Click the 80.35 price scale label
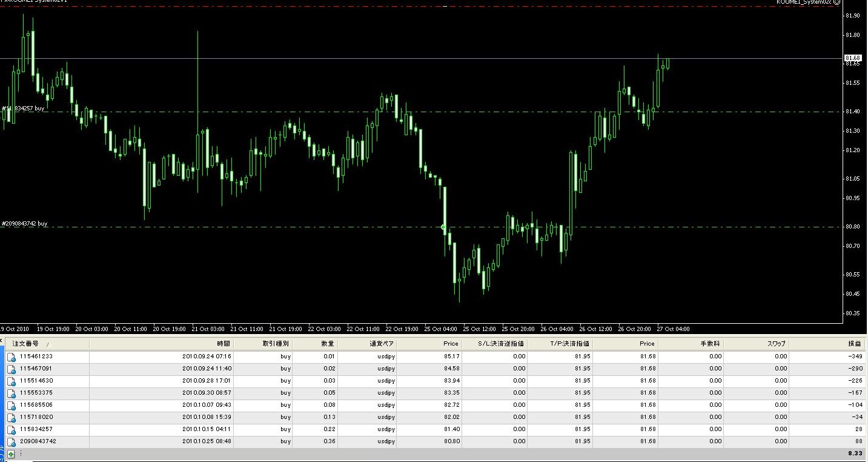Screen dimensions: 868x462 (852, 313)
